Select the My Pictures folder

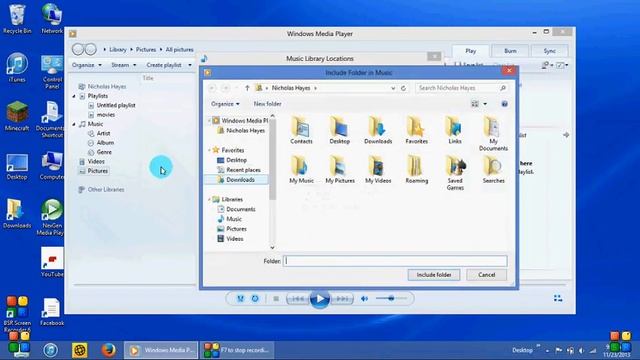[340, 170]
